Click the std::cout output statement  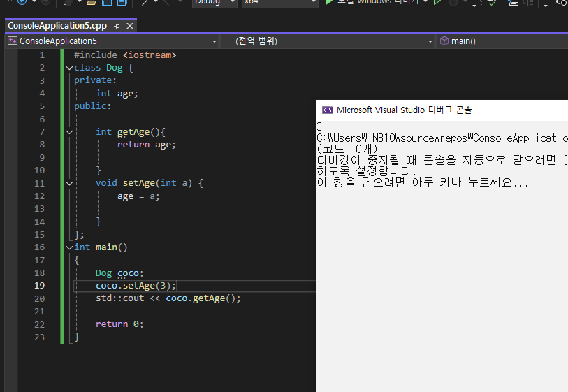168,298
